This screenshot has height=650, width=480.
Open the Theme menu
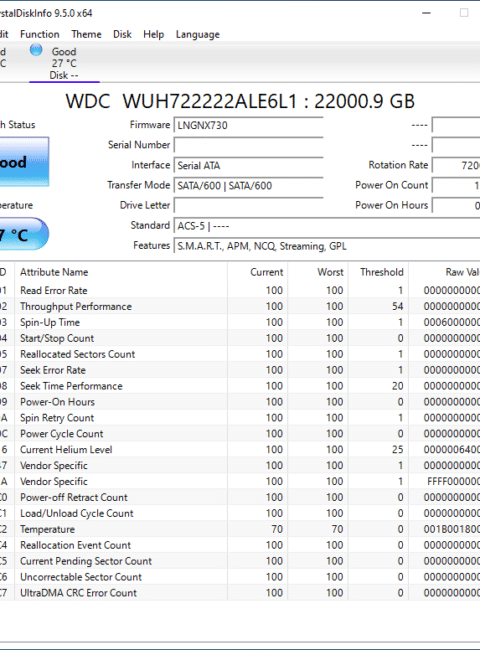coord(86,34)
